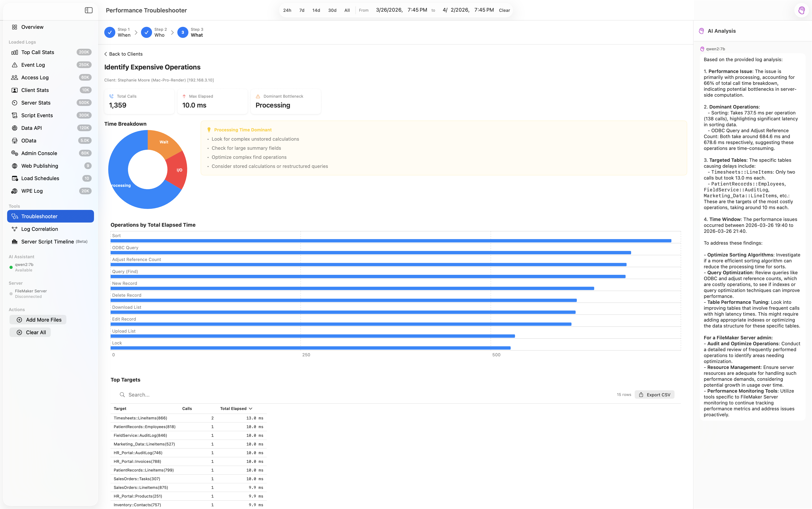Sort by Total Elapsed column arrow
The height and width of the screenshot is (509, 812).
click(250, 409)
